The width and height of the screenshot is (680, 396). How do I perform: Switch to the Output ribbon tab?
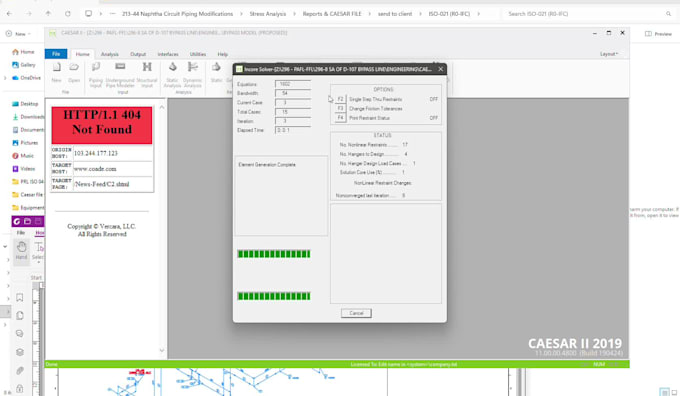click(x=138, y=54)
